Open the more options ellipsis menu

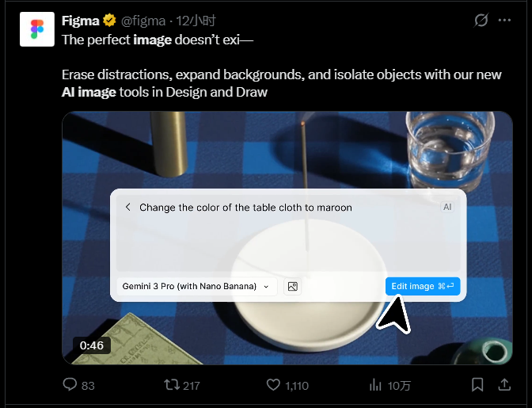(x=504, y=21)
